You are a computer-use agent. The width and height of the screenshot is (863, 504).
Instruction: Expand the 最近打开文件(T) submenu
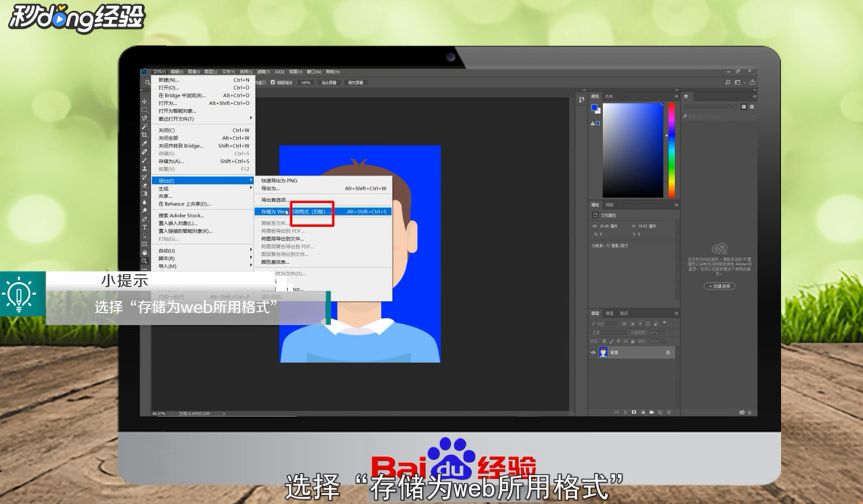pyautogui.click(x=251, y=118)
